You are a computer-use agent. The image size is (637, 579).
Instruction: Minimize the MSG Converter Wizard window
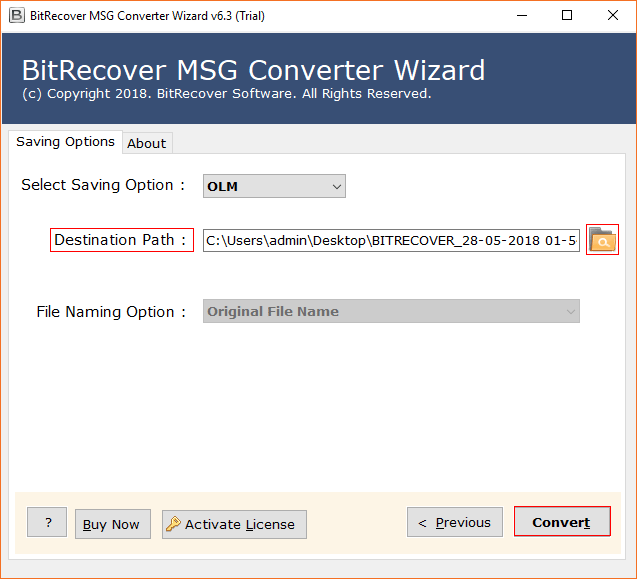[522, 15]
